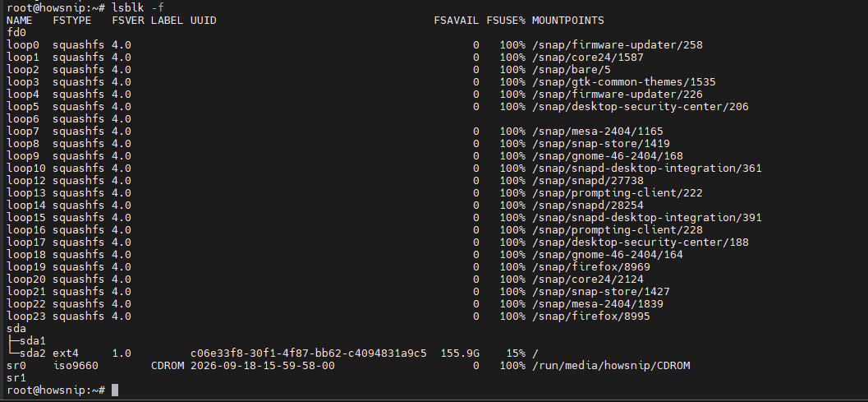The height and width of the screenshot is (402, 868).
Task: Click the CDROM label
Action: (x=168, y=365)
